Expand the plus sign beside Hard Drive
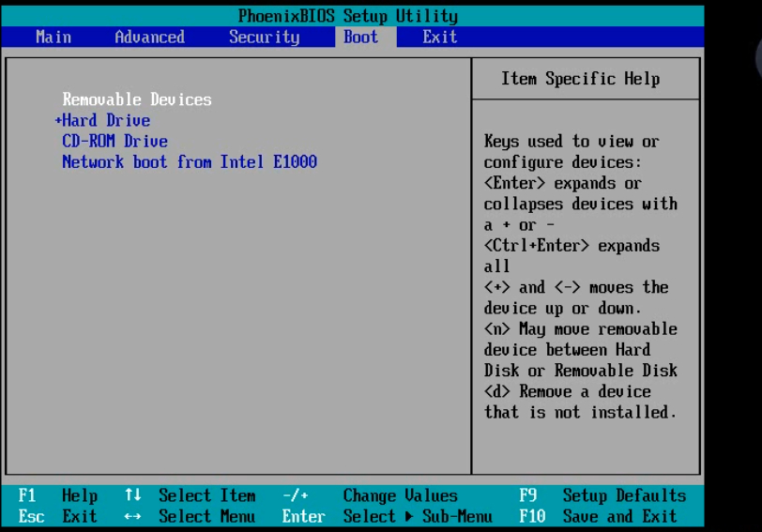The height and width of the screenshot is (532, 762). point(58,120)
